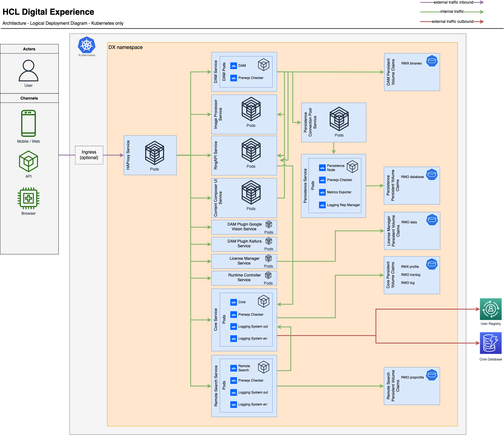The width and height of the screenshot is (504, 435).
Task: Select the Pods cube in HAProxy Service
Action: 155,153
